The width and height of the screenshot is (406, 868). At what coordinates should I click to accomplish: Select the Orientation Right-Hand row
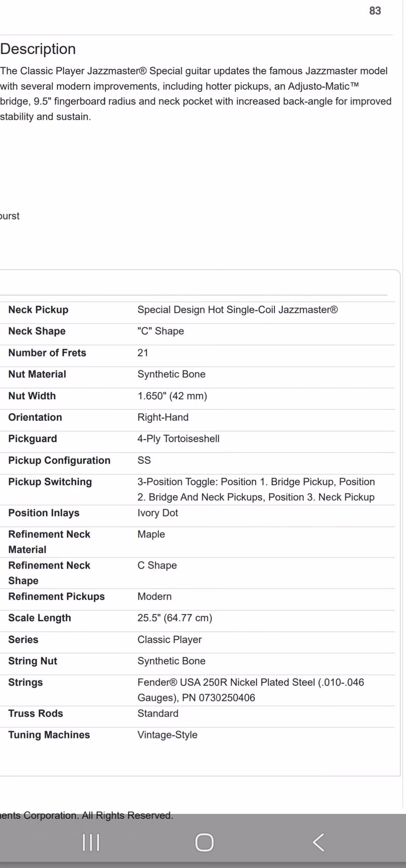point(198,418)
